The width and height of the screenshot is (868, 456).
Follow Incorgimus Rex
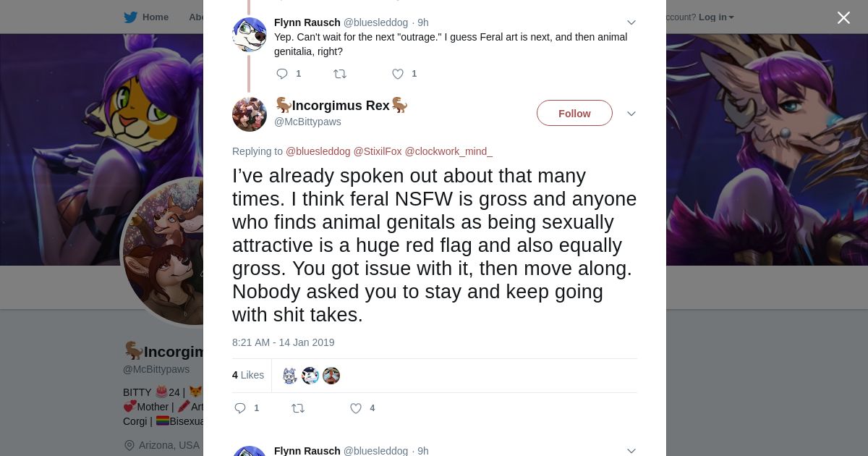point(574,114)
